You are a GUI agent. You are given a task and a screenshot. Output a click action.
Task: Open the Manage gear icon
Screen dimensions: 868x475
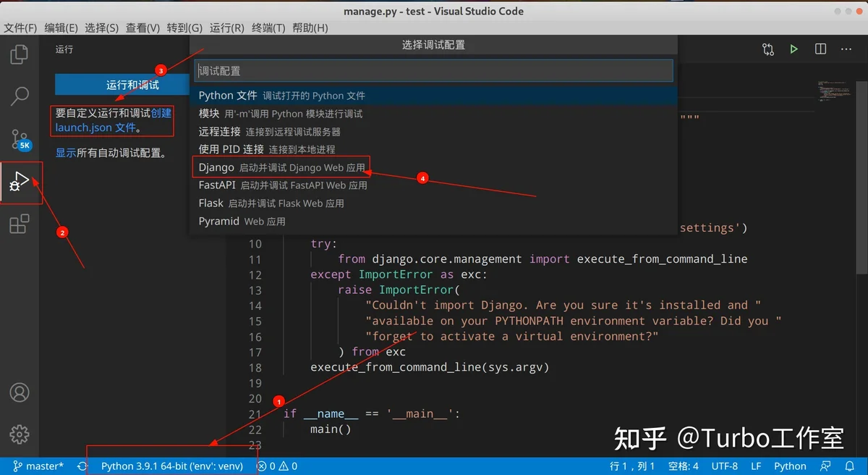pos(20,434)
